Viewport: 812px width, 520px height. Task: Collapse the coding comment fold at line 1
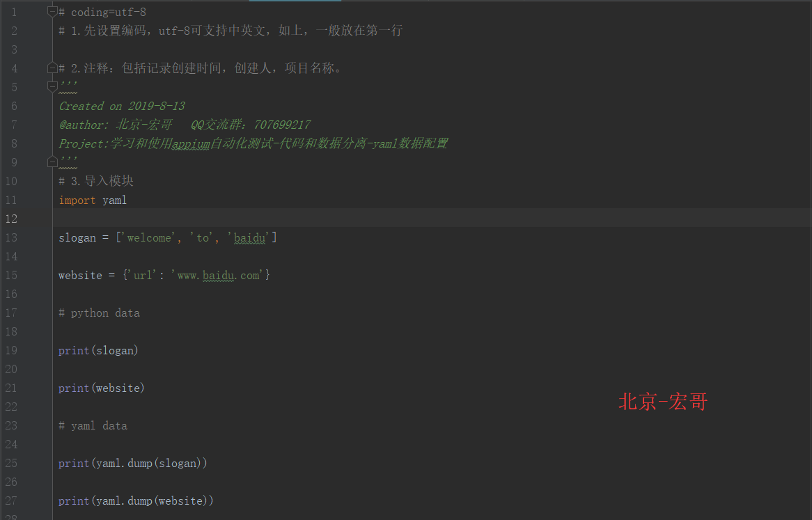click(x=52, y=9)
